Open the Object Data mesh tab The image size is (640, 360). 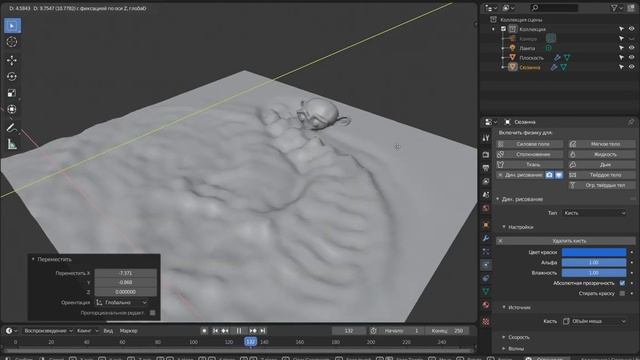pos(486,291)
